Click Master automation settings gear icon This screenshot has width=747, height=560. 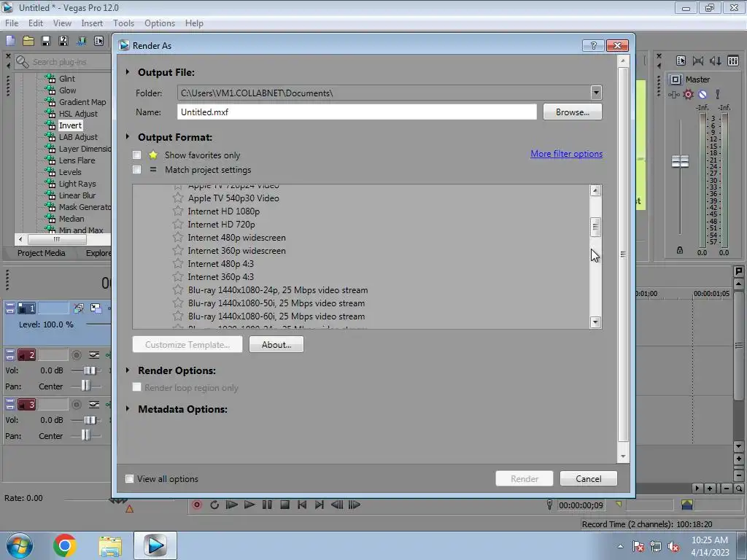pos(688,94)
